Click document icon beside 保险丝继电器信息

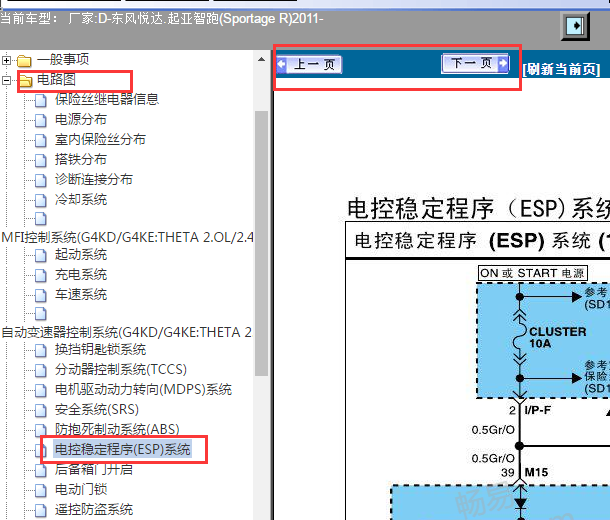(x=40, y=100)
